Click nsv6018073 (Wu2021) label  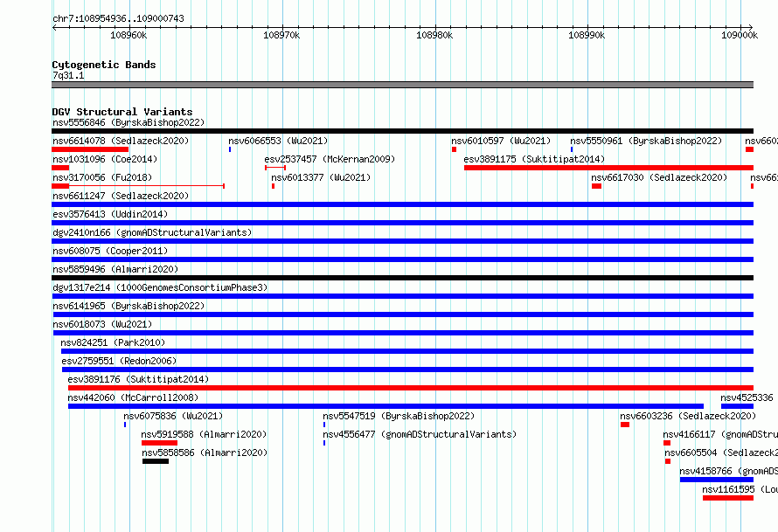(102, 324)
